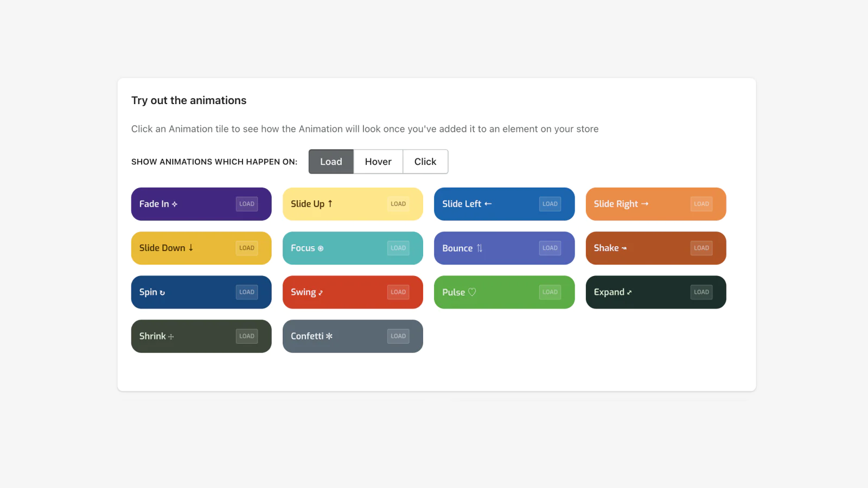Image resolution: width=868 pixels, height=488 pixels.
Task: Preview the Slide Down animation tile
Action: click(201, 248)
